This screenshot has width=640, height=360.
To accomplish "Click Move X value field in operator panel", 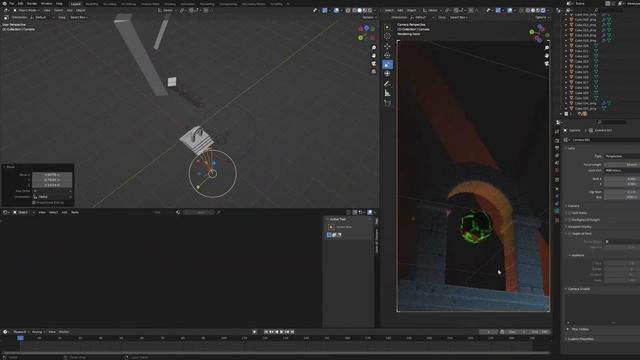I will click(x=52, y=175).
